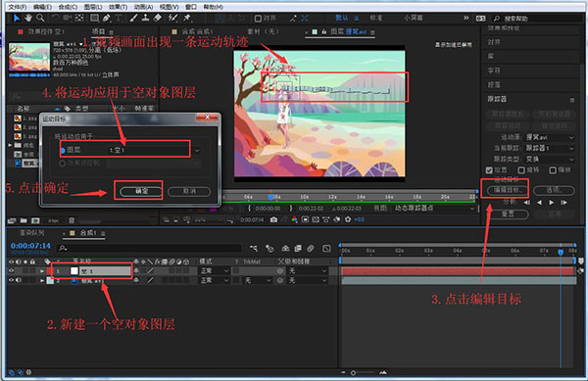Image resolution: width=588 pixels, height=381 pixels.
Task: Toggle the 缩放 scale checkbox in tracker
Action: [x=553, y=170]
